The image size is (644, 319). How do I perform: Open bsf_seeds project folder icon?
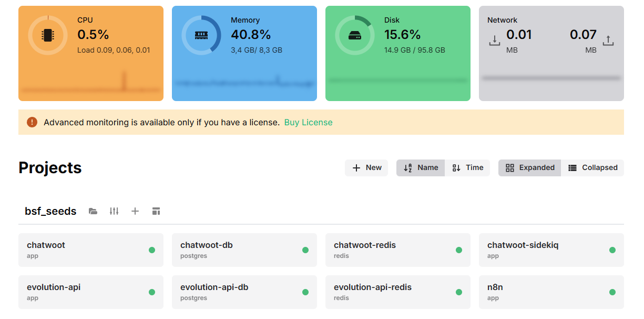coord(93,211)
